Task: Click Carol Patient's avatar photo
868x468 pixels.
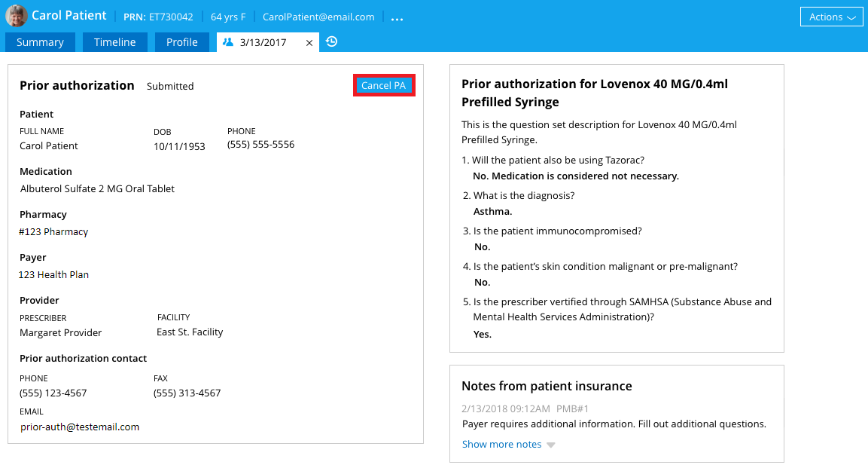Action: 17,16
